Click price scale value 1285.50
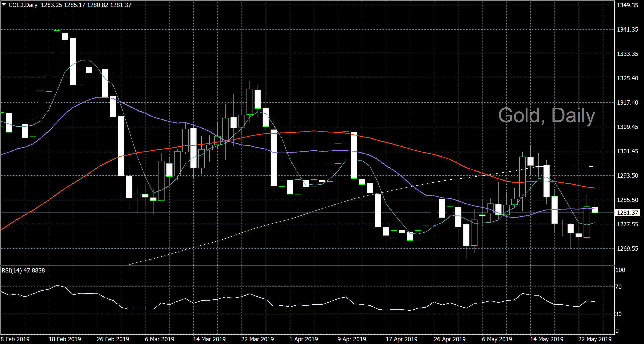Screen dimensions: 644x344 pos(627,200)
